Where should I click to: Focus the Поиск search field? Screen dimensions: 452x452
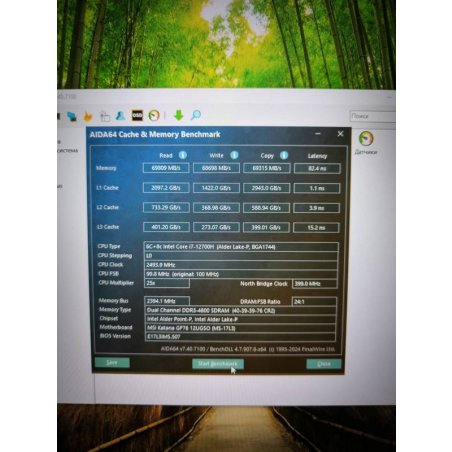coord(372,116)
